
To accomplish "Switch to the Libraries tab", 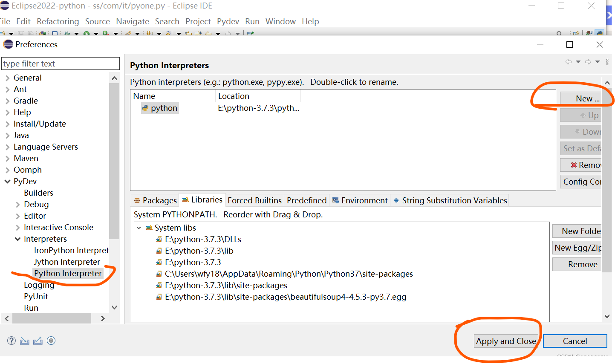I will [202, 200].
